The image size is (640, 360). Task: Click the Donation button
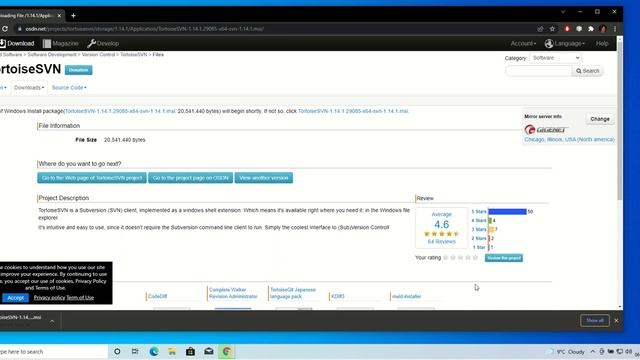[x=78, y=70]
